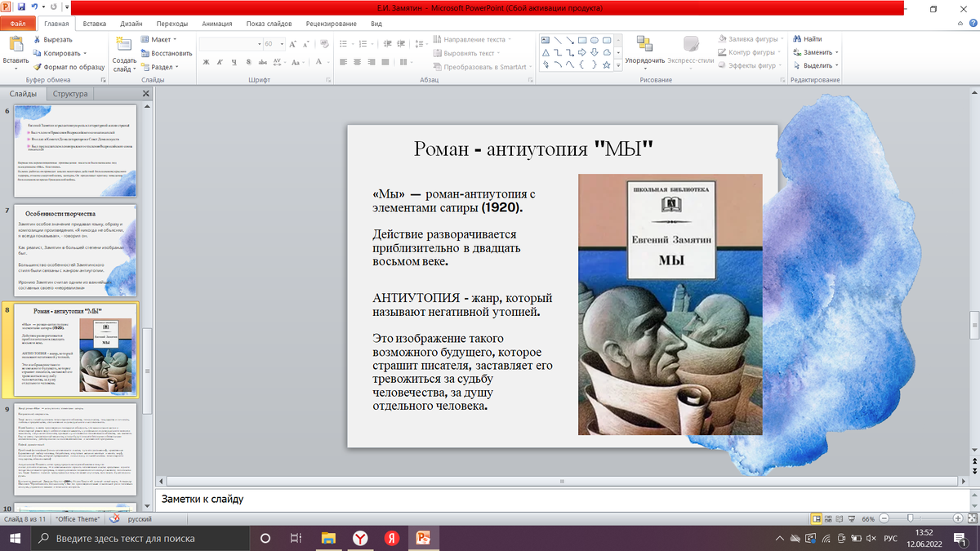Click the Cut (Вырезать) scissors button
The height and width of the screenshot is (551, 980).
[52, 40]
